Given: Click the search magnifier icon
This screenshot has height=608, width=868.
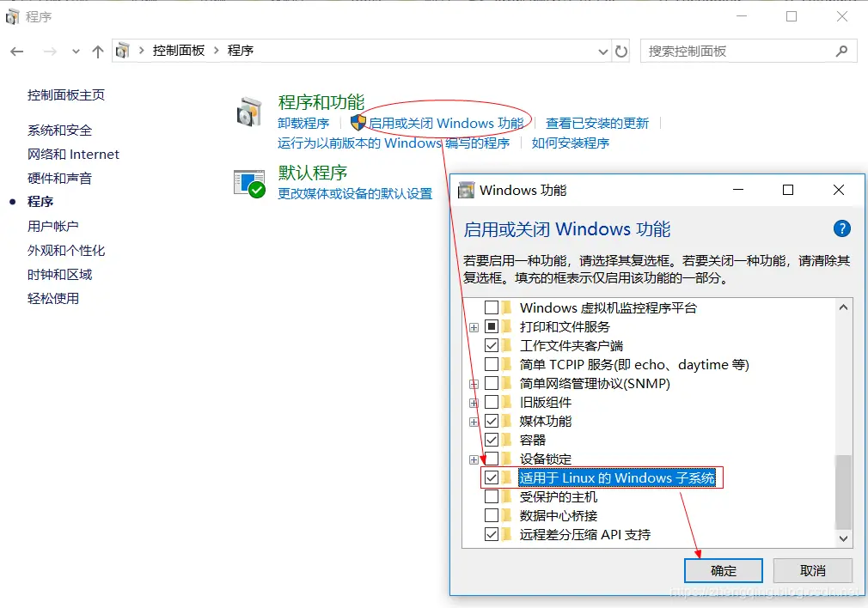Looking at the screenshot, I should 842,51.
